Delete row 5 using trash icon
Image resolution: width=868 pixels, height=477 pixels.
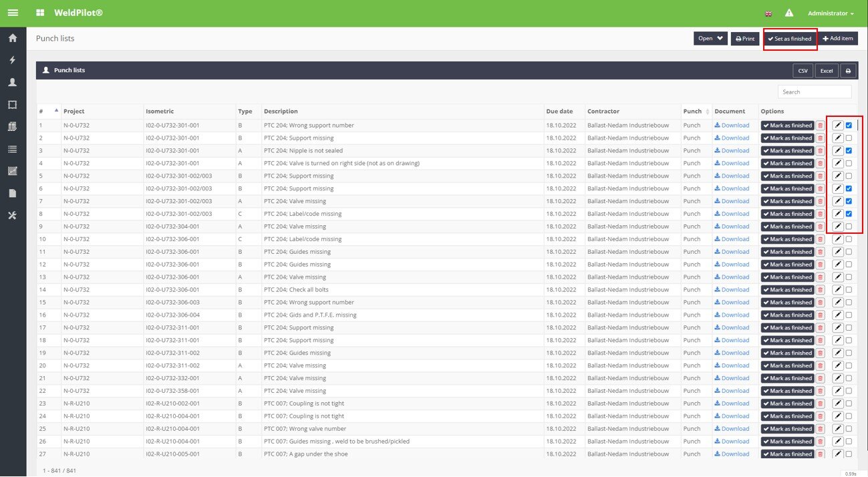point(820,176)
